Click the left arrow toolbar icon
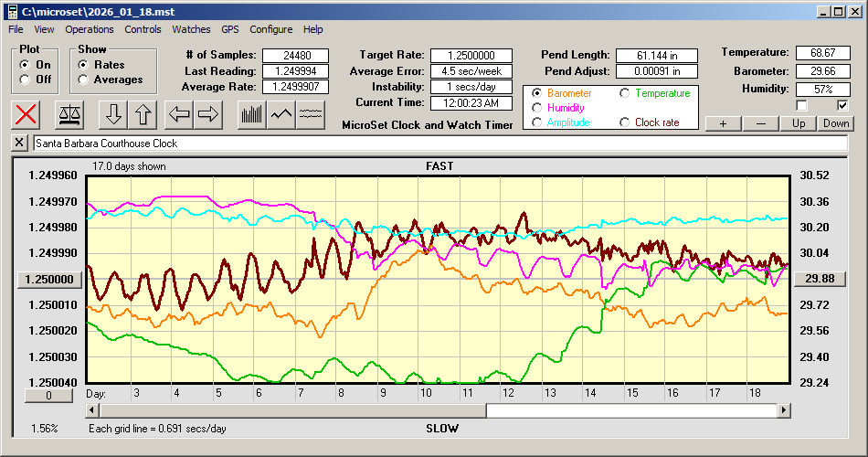Image resolution: width=868 pixels, height=457 pixels. tap(179, 114)
